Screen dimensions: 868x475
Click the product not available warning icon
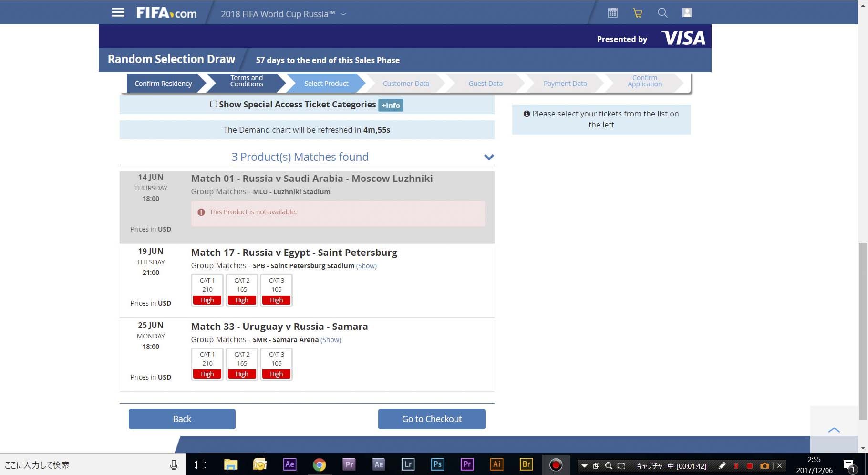(x=201, y=212)
